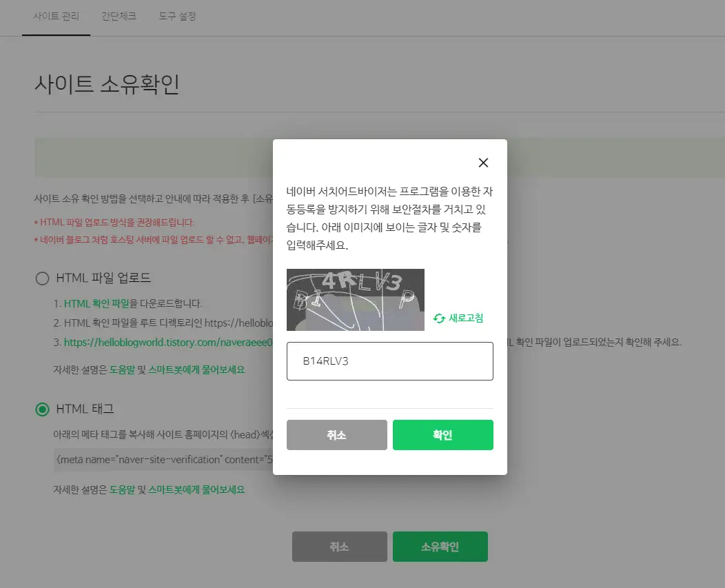The height and width of the screenshot is (588, 725).
Task: Close the captcha dialog with the X icon
Action: 483,163
